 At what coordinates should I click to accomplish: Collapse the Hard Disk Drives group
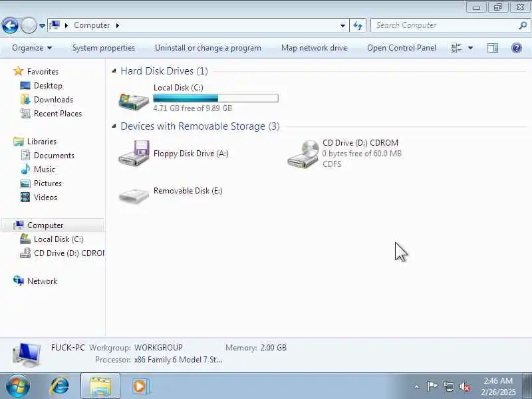pos(114,71)
